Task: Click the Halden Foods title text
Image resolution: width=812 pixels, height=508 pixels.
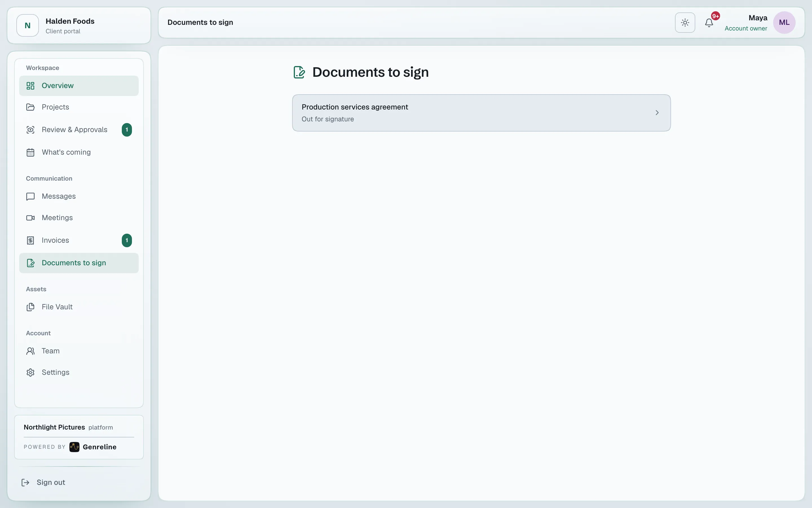Action: point(70,21)
